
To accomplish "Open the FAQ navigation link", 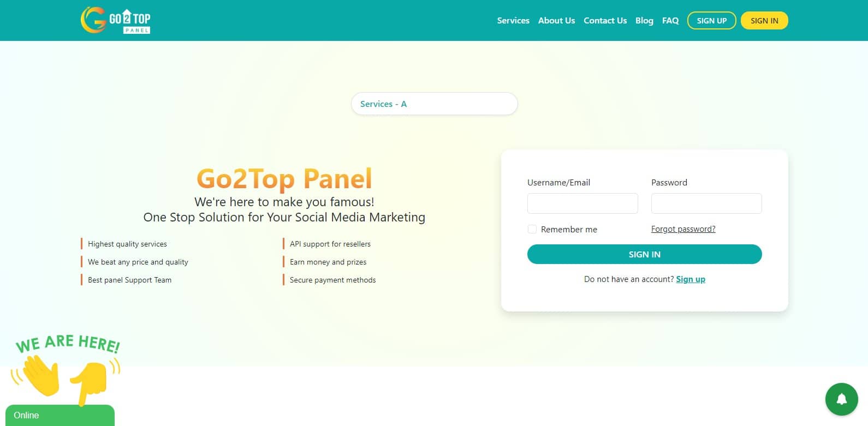I will [x=670, y=21].
